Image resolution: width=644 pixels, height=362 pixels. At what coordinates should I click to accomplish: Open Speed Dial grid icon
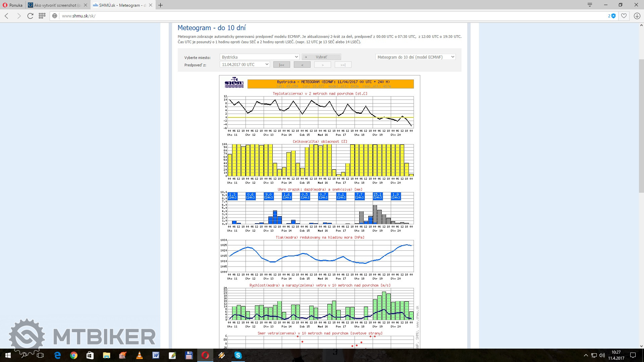click(42, 16)
